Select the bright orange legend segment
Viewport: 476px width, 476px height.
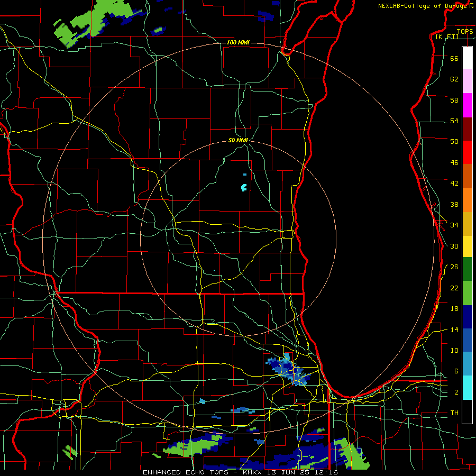(467, 200)
